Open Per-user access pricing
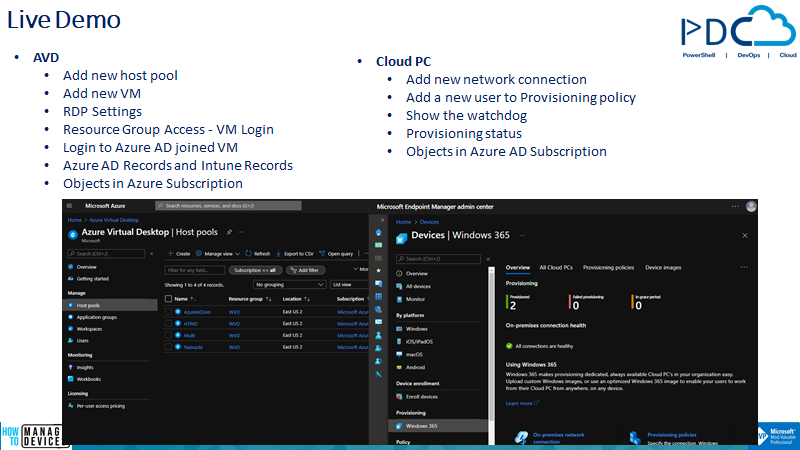 (101, 406)
